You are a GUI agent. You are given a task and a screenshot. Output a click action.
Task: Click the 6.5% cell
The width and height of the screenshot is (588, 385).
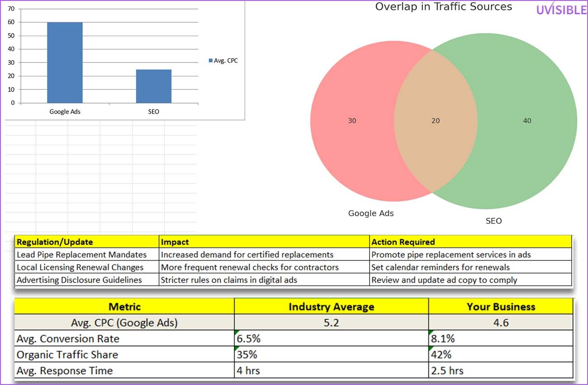(x=332, y=338)
